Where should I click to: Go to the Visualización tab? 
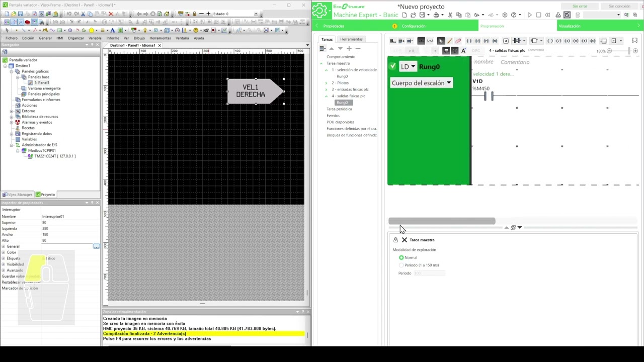(x=569, y=26)
